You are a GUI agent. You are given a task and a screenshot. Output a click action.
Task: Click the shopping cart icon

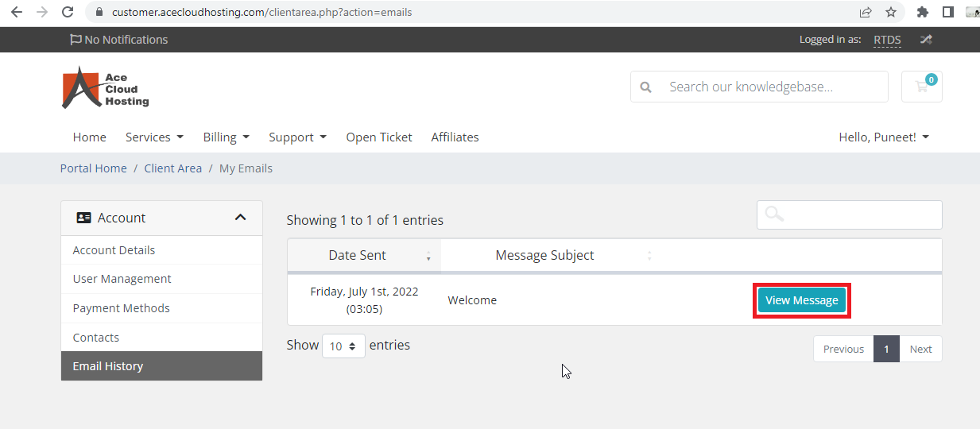[922, 87]
